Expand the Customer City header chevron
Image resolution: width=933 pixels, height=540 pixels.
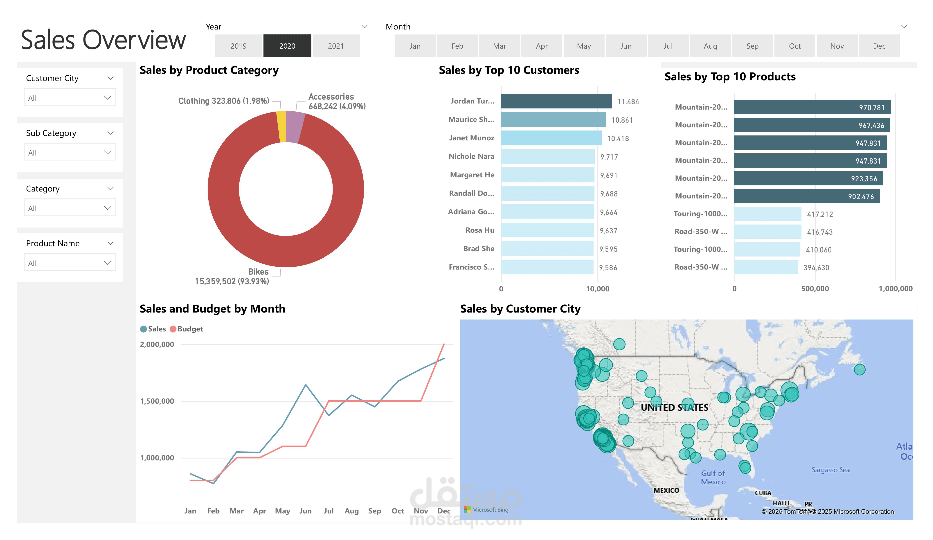(x=110, y=78)
